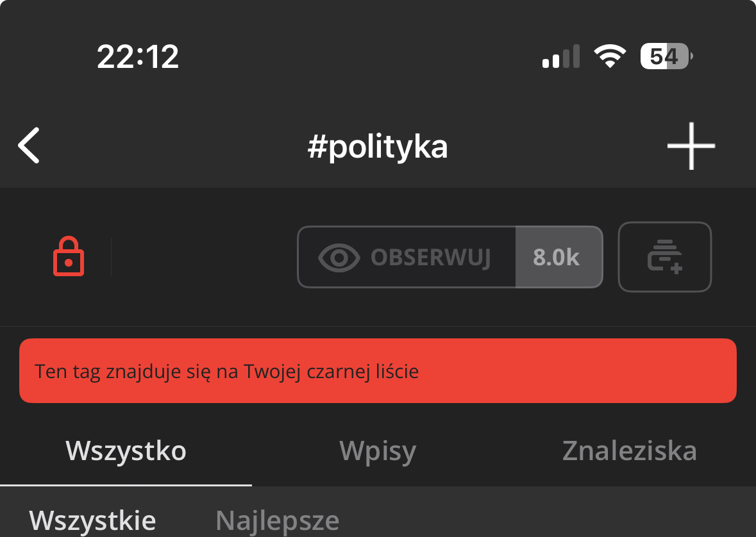Click the eye icon in the Obserwuj button
756x537 pixels.
point(339,258)
